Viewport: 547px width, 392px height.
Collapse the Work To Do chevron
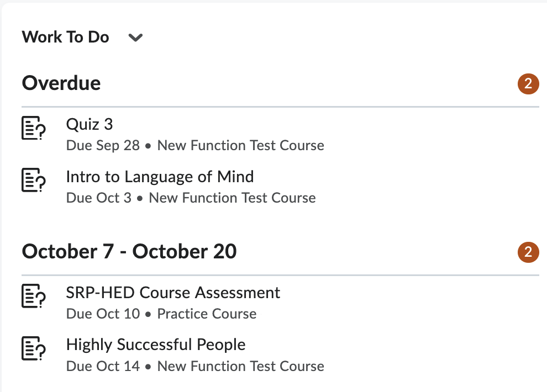click(x=135, y=38)
